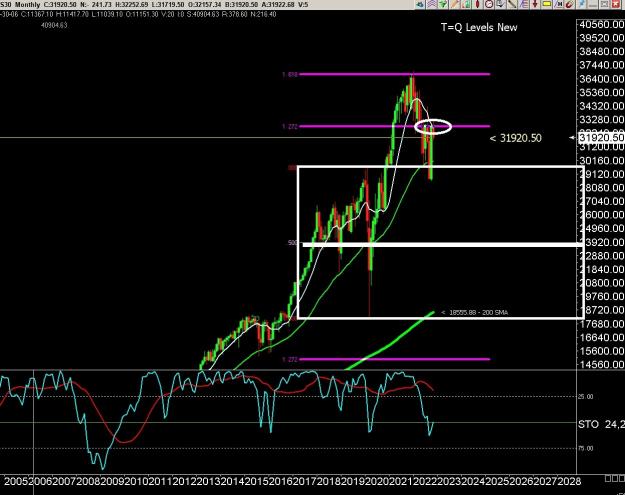Viewport: 625px width, 495px height.
Task: Click the 2005 year on time axis
Action: coord(16,481)
